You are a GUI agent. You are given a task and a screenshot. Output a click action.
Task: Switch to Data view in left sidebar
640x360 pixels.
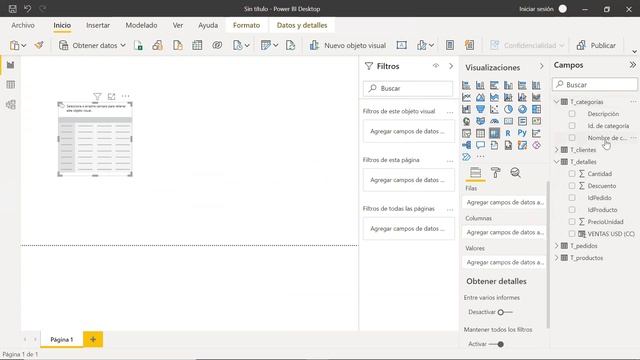11,85
